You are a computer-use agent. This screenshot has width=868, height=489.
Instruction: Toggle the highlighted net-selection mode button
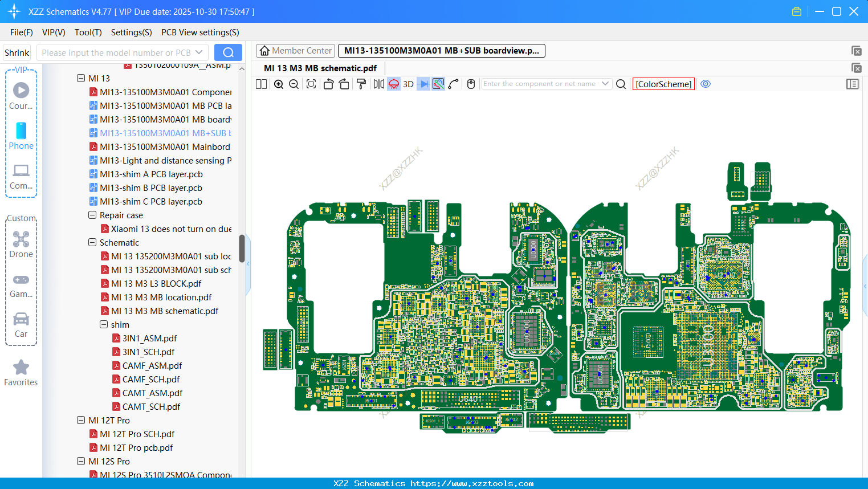(438, 84)
